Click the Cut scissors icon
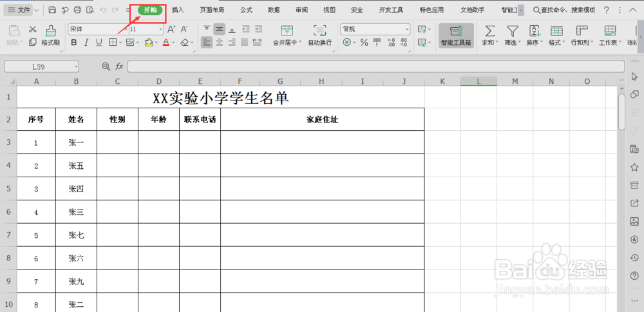 pos(33,30)
